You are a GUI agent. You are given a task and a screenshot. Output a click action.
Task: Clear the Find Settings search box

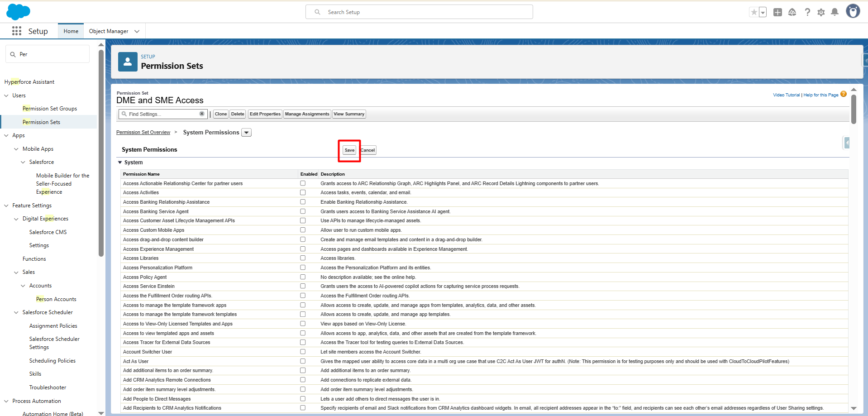(202, 114)
